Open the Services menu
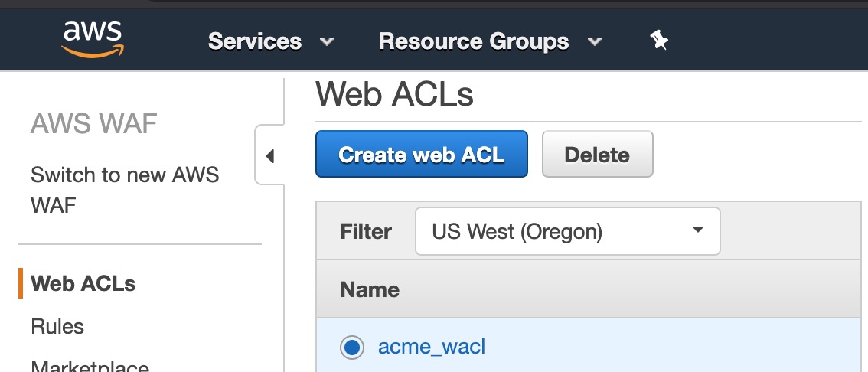868x372 pixels. [x=255, y=41]
